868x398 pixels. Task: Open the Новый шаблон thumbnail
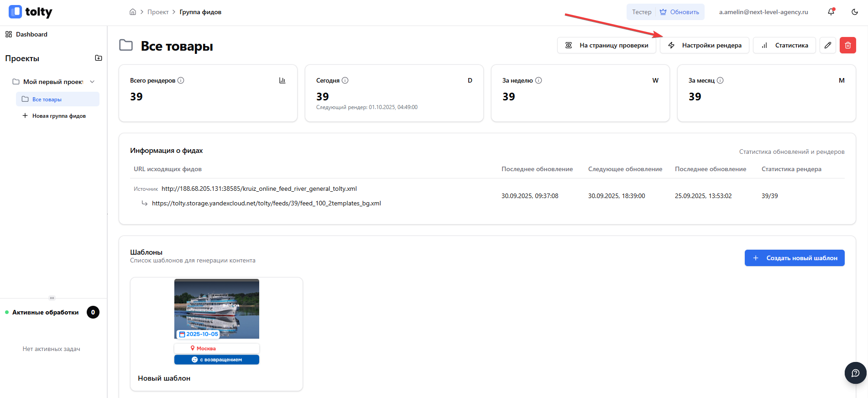pyautogui.click(x=217, y=322)
